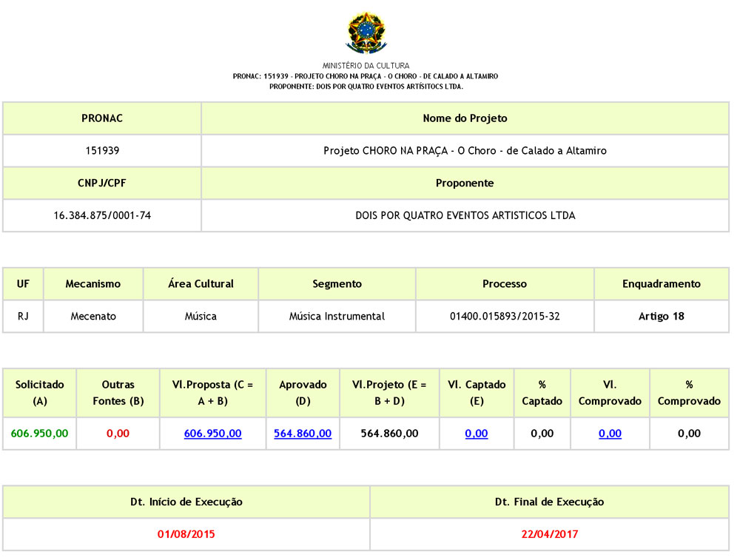Click the Enquadramento header cell
The height and width of the screenshot is (560, 740).
point(661,284)
